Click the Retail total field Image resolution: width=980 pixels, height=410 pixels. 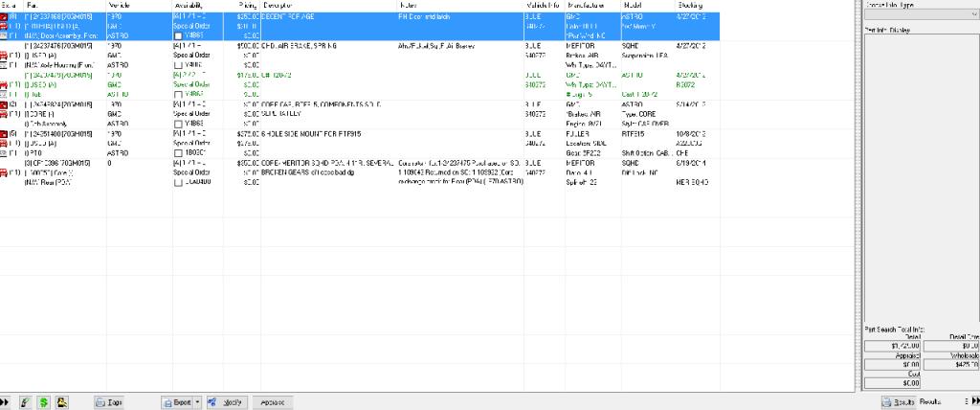click(892, 345)
